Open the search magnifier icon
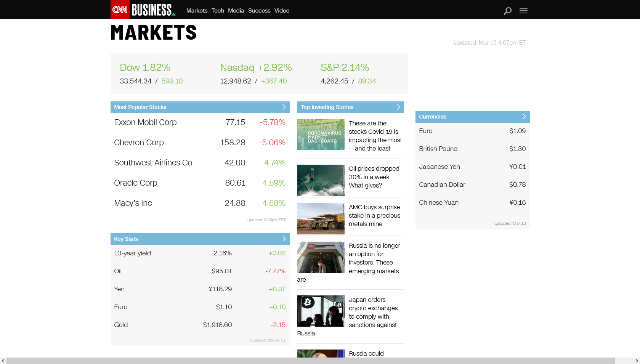640x364 pixels. tap(507, 11)
